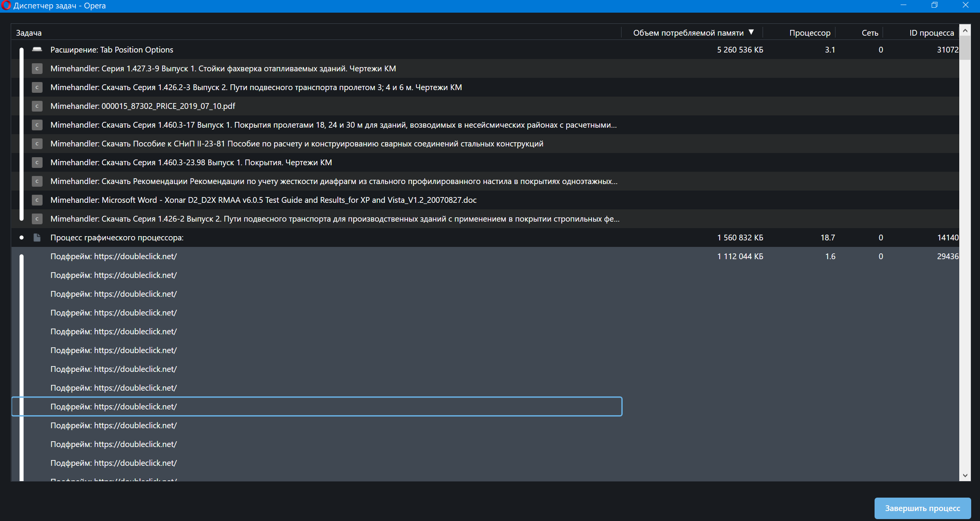This screenshot has width=980, height=521.
Task: Select the Mimehandler Серия 1.426.2-3 Выпуск 2 row
Action: tap(485, 87)
